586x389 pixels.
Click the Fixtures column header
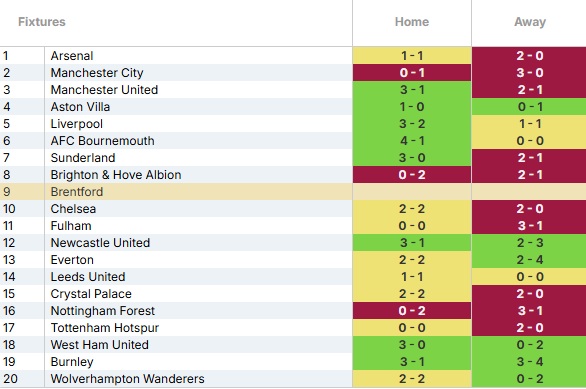(42, 22)
